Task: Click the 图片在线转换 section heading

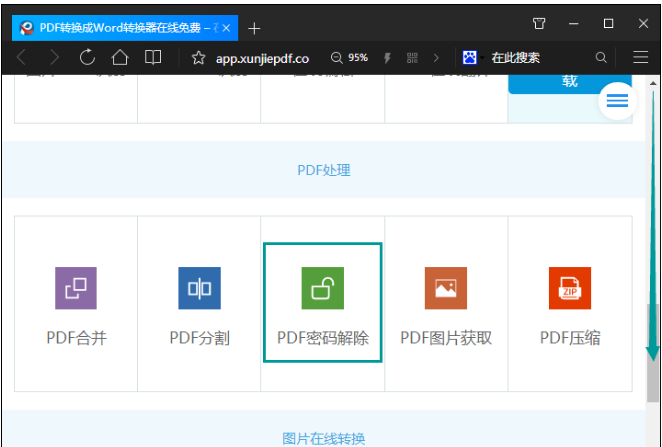Action: [324, 438]
